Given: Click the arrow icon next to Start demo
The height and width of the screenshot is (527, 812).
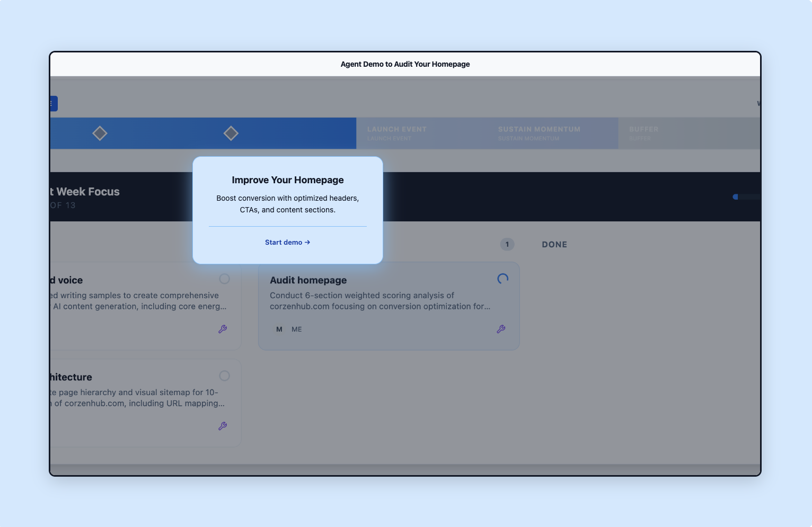Looking at the screenshot, I should tap(307, 242).
